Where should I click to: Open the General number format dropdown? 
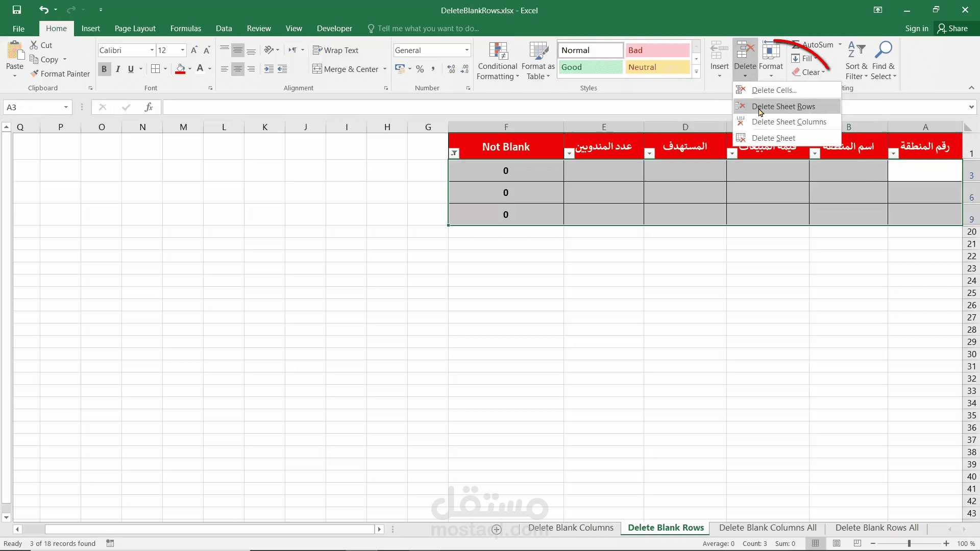[467, 50]
